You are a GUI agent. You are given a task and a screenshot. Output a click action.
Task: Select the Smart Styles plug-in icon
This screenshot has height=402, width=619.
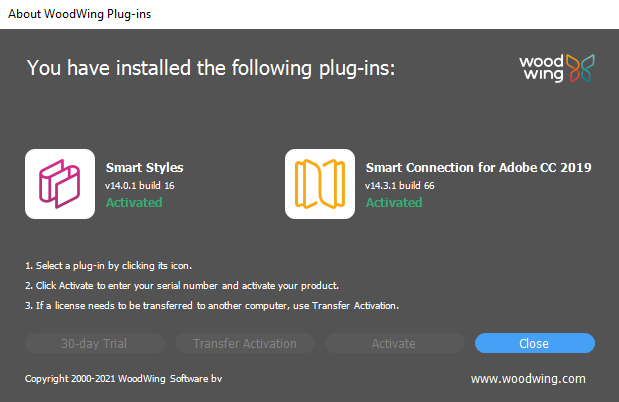click(60, 184)
